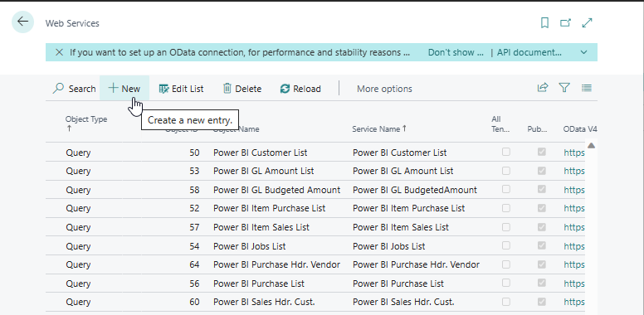644x315 pixels.
Task: Open OData V4 URL for Power BI Item Sales List
Action: click(x=574, y=227)
